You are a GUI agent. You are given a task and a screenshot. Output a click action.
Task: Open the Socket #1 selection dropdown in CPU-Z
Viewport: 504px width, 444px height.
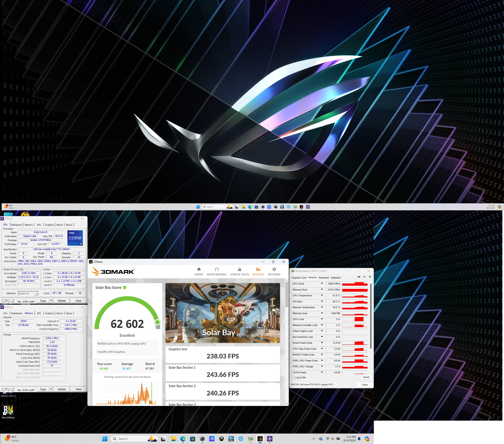tap(36, 293)
